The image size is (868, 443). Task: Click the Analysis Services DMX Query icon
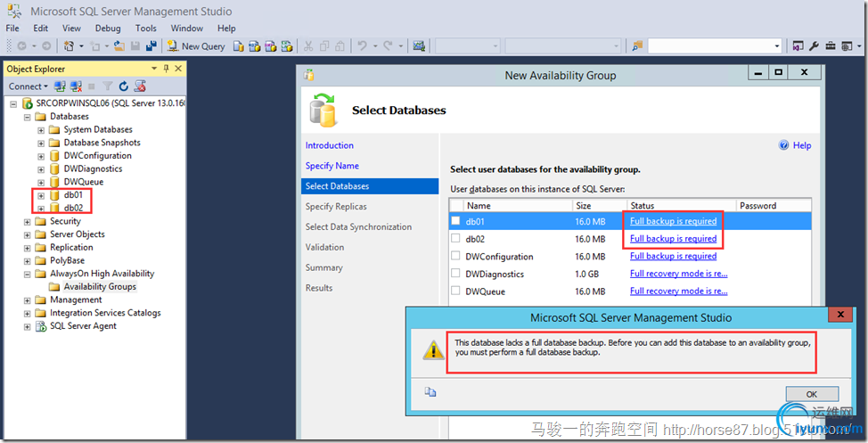(271, 46)
